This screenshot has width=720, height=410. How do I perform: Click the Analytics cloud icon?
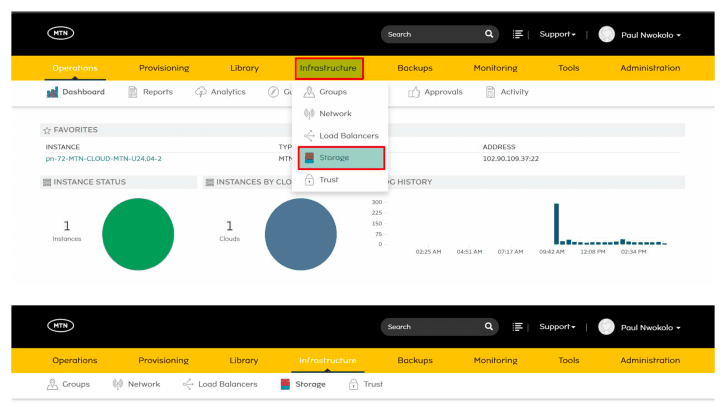click(201, 92)
